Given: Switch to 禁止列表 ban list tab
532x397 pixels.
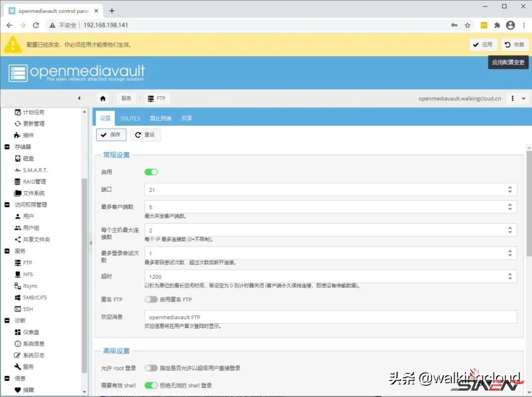Looking at the screenshot, I should (x=161, y=118).
